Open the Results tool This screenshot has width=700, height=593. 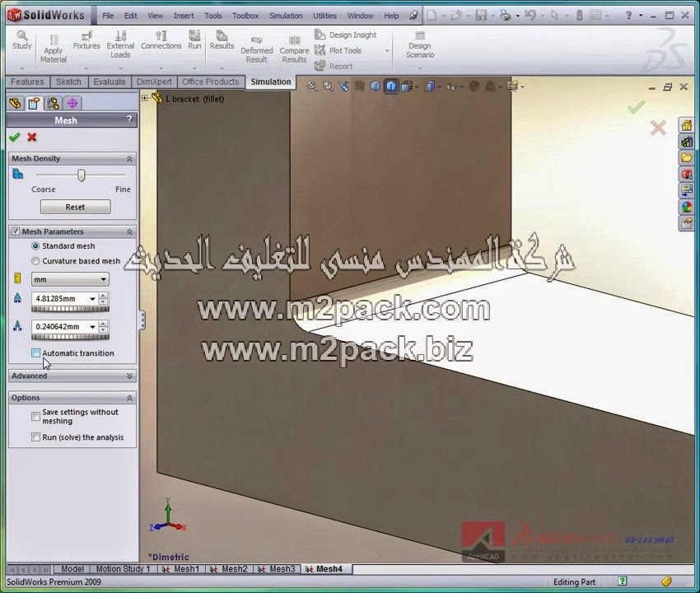click(222, 40)
